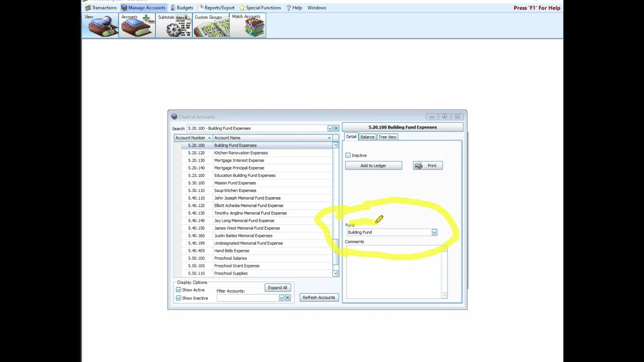This screenshot has height=362, width=644.
Task: Click the Chart of Accounts globe icon
Action: tap(174, 116)
